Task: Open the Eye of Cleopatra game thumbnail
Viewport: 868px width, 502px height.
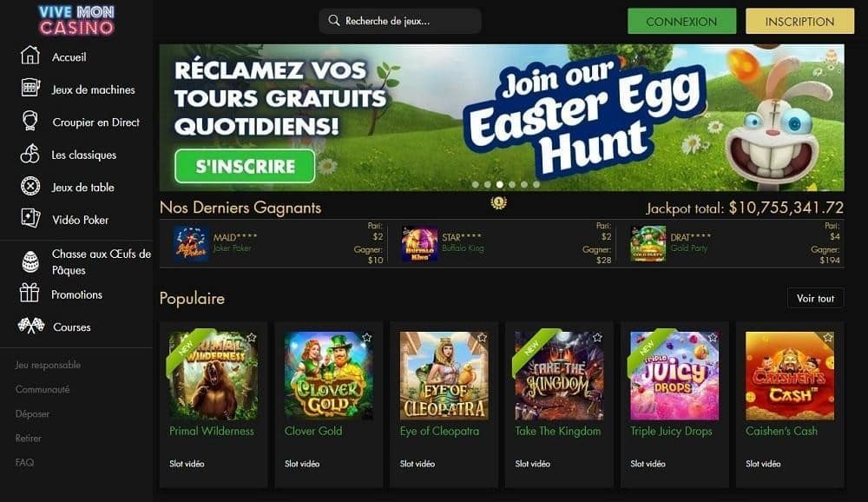Action: [x=444, y=376]
